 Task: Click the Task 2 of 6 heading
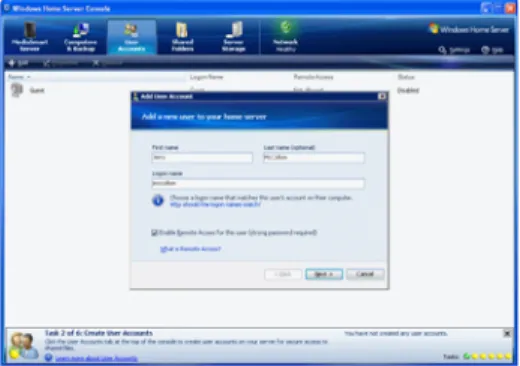point(99,333)
